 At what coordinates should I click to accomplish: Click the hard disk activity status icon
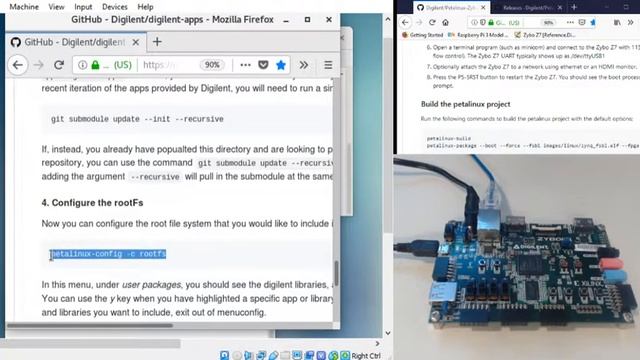point(224,355)
